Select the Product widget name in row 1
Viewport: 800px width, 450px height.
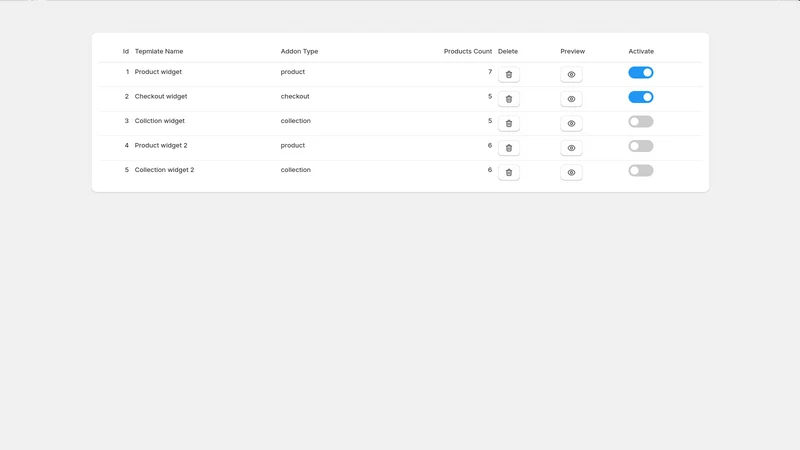[x=158, y=72]
